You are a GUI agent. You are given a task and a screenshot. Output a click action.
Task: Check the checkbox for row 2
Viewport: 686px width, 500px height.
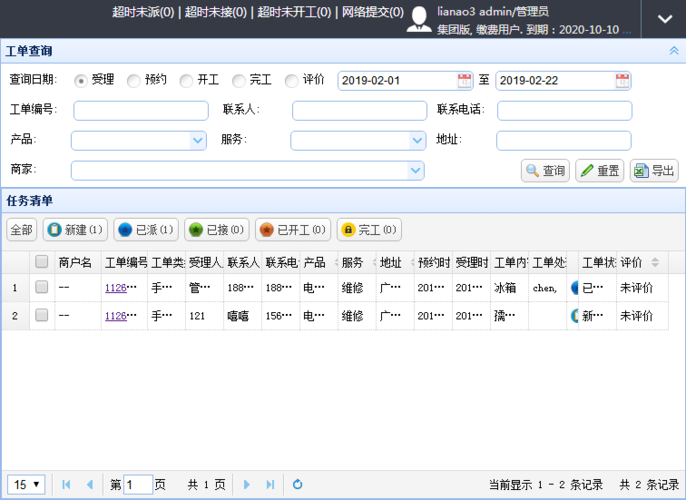click(42, 315)
